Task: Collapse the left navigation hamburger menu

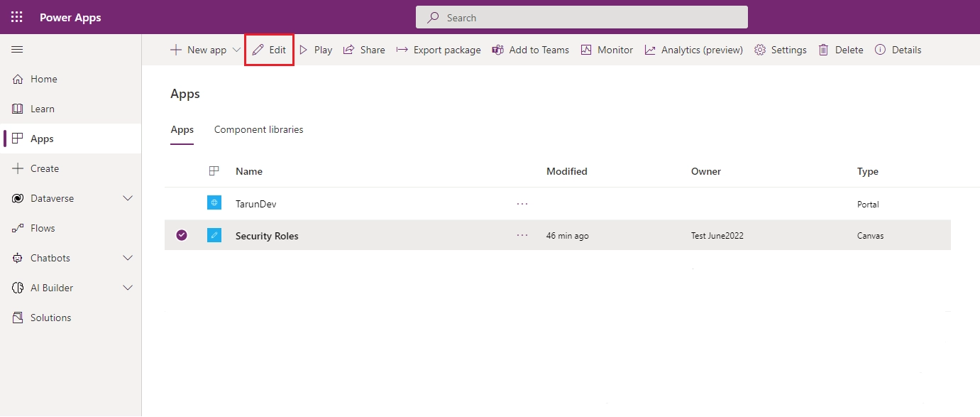Action: pos(18,50)
